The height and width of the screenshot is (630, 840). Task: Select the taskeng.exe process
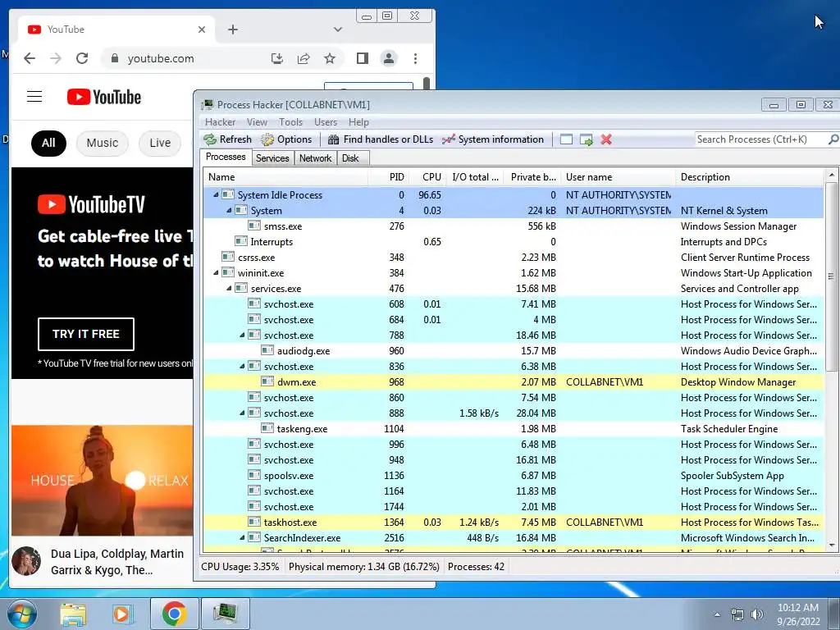coord(514,428)
